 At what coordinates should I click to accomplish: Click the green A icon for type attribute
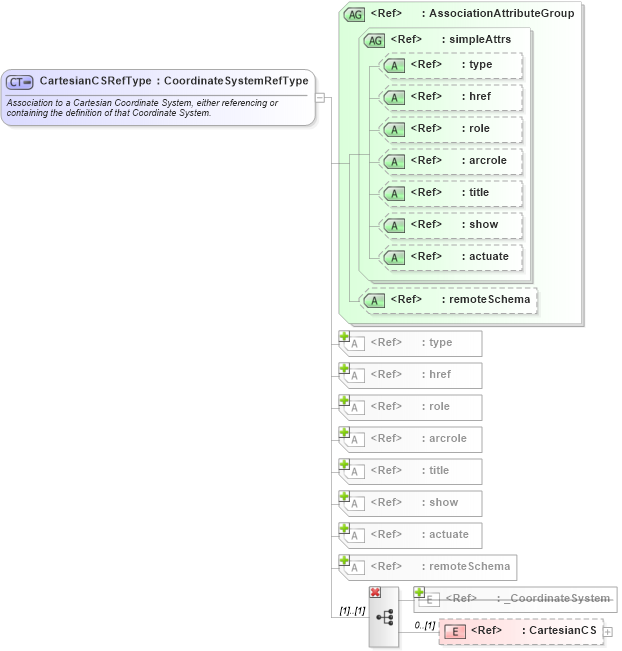point(394,66)
